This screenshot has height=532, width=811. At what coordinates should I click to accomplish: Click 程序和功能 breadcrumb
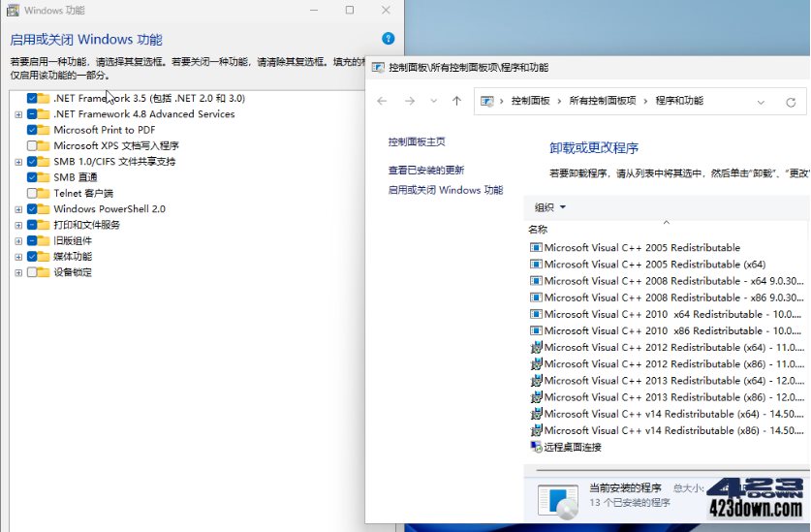pos(679,101)
